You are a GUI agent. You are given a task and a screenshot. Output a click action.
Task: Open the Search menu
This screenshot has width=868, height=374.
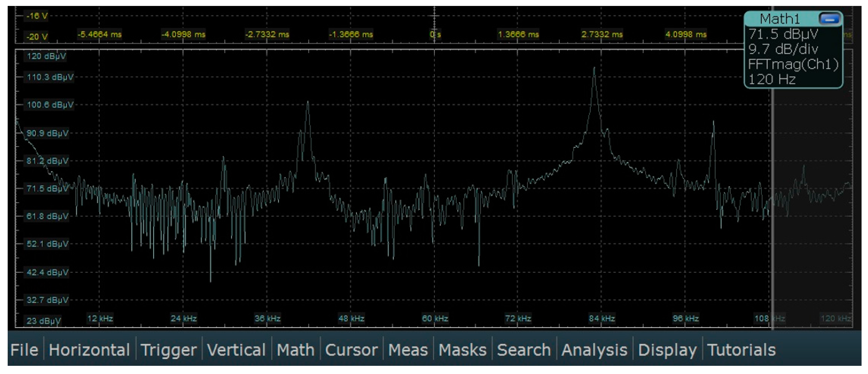coord(524,349)
